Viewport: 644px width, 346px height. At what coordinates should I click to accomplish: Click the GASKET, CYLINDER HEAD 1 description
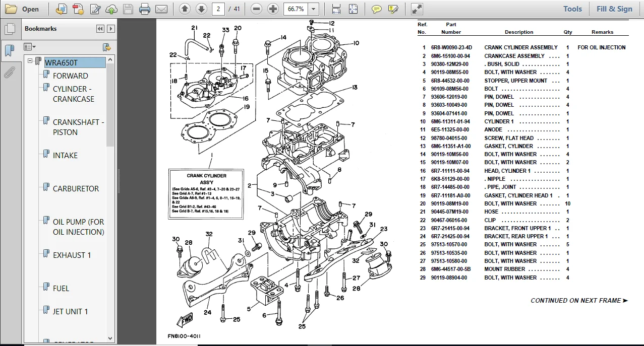tap(518, 195)
